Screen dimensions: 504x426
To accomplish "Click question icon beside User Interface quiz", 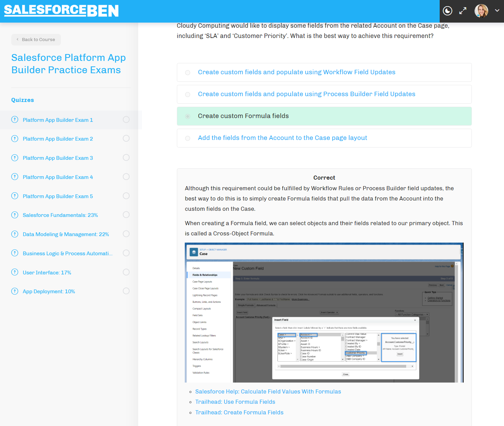I will 15,272.
